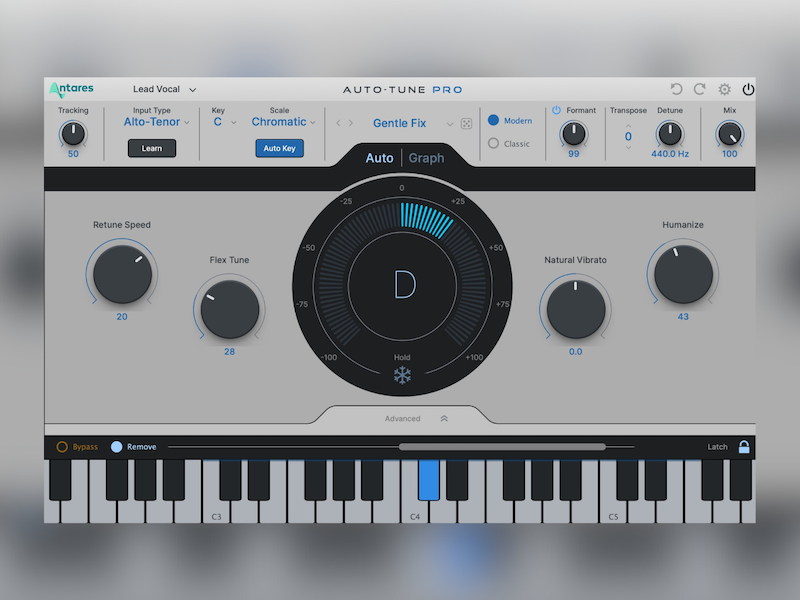Toggle the Formant power button
The width and height of the screenshot is (800, 600).
click(x=557, y=110)
